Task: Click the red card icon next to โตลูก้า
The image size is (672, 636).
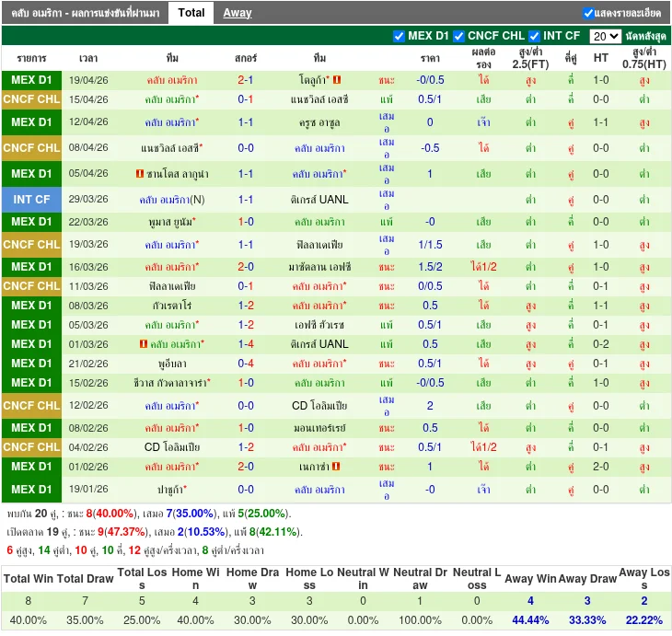Action: [x=337, y=80]
